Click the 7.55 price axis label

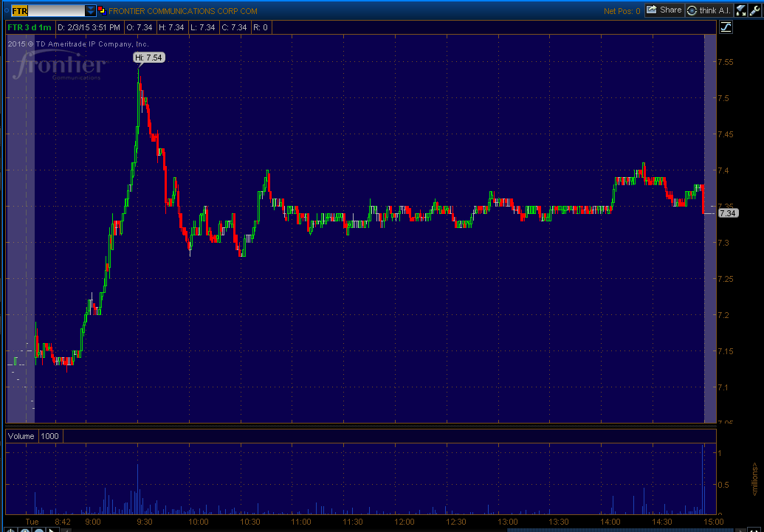(x=726, y=63)
